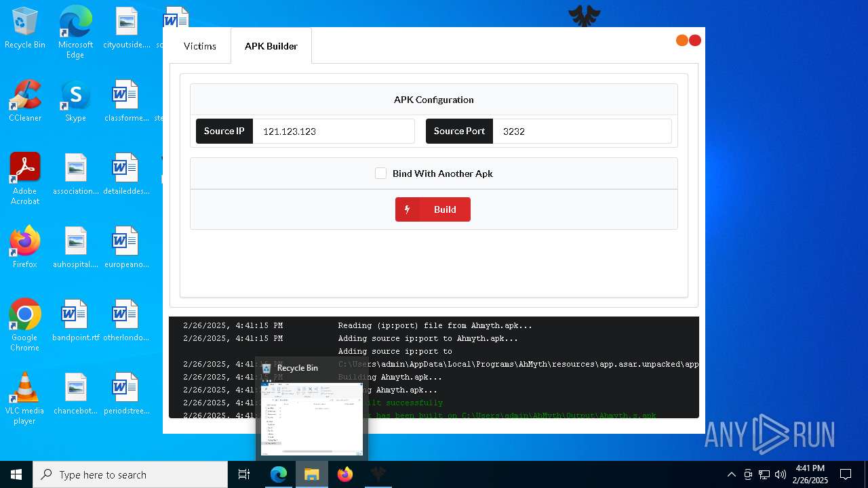Open Microsoft Edge from the taskbar
This screenshot has height=488, width=868.
(279, 474)
